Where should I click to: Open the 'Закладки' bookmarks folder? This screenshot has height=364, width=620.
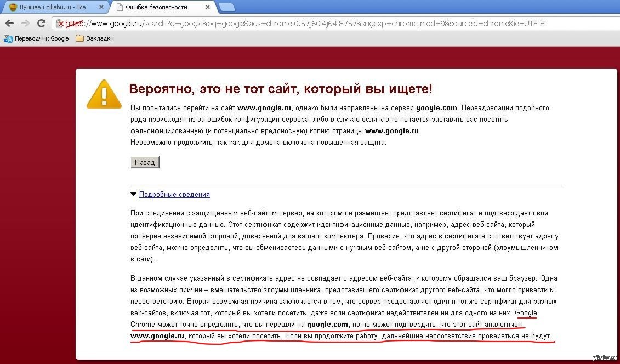[94, 38]
